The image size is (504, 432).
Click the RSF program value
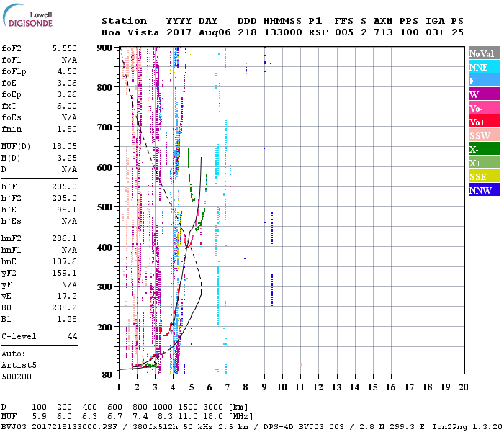click(318, 32)
